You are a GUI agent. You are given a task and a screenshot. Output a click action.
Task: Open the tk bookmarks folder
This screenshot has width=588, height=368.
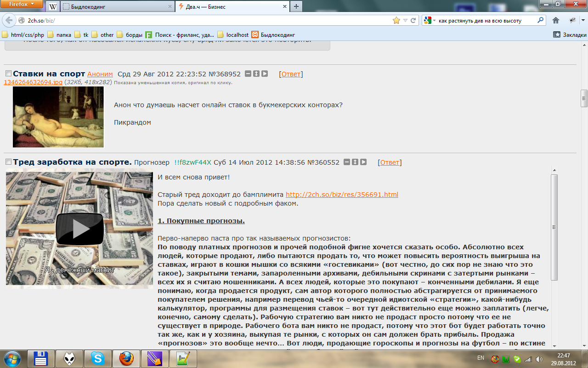[x=82, y=34]
